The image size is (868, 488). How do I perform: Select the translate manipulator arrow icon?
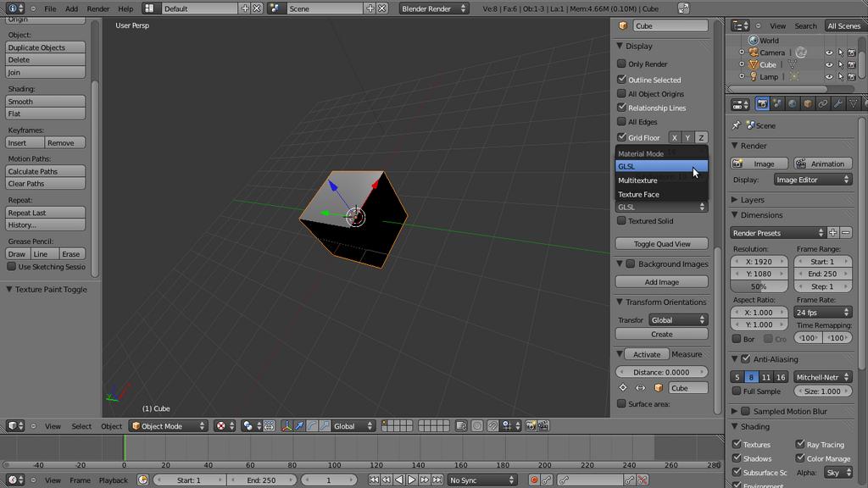(299, 426)
